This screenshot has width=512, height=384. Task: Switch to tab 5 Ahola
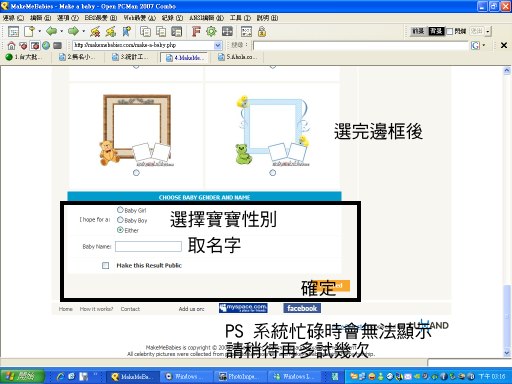click(x=239, y=57)
